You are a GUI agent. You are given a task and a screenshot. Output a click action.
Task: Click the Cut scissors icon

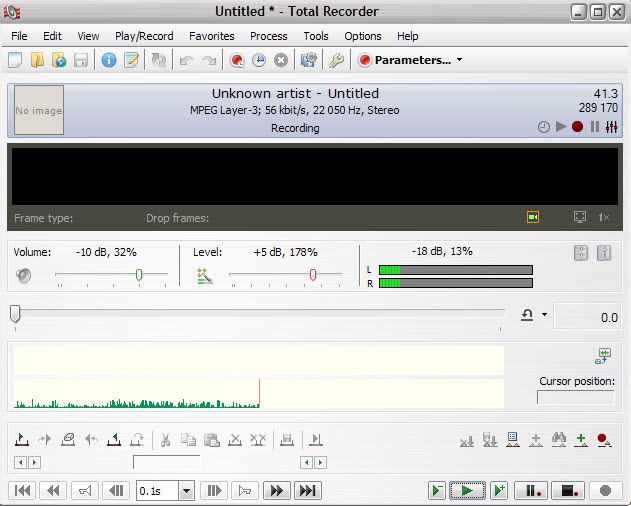coord(165,440)
